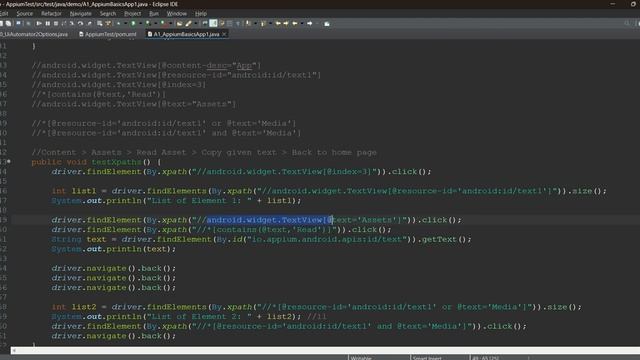Click the Back navigation arrow icon
Viewport: 640px width, 360px height.
click(x=295, y=23)
